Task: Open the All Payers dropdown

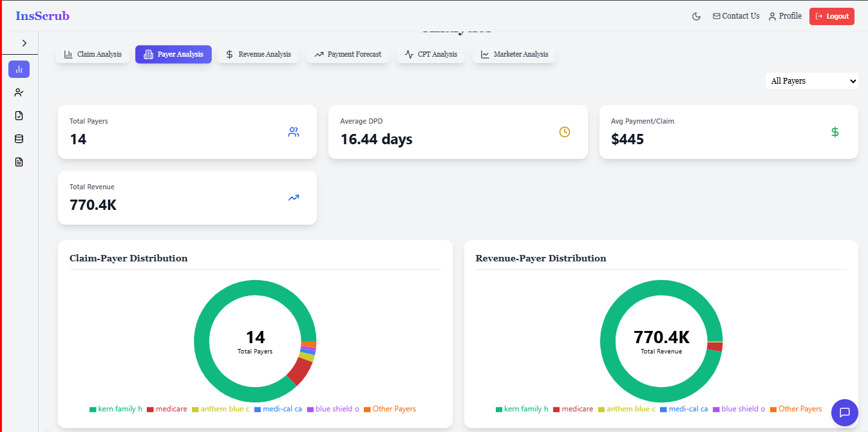Action: (812, 81)
